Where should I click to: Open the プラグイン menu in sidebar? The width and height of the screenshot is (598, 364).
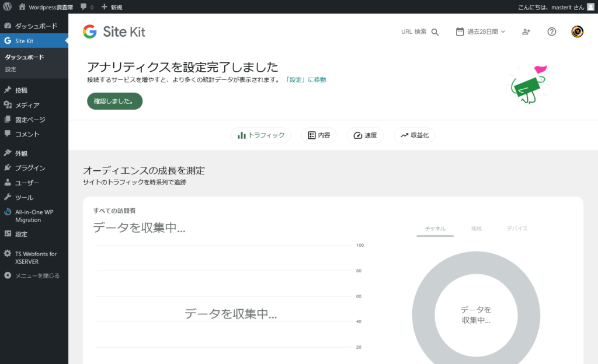tap(30, 168)
